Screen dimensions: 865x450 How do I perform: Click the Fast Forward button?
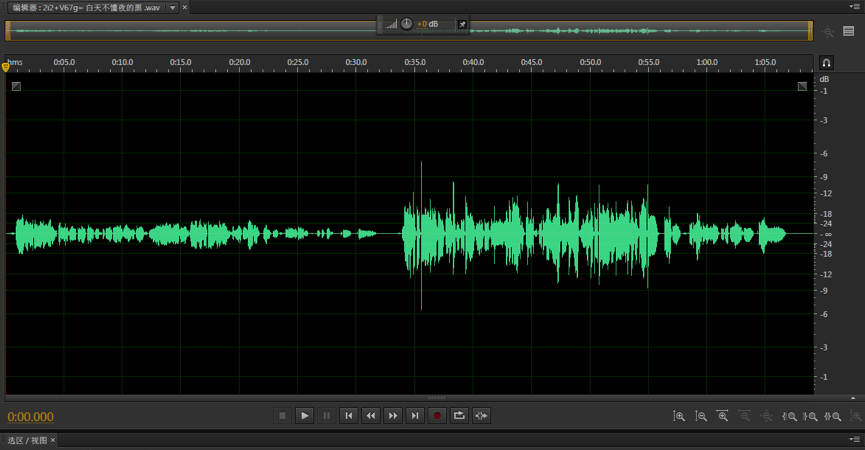click(393, 416)
